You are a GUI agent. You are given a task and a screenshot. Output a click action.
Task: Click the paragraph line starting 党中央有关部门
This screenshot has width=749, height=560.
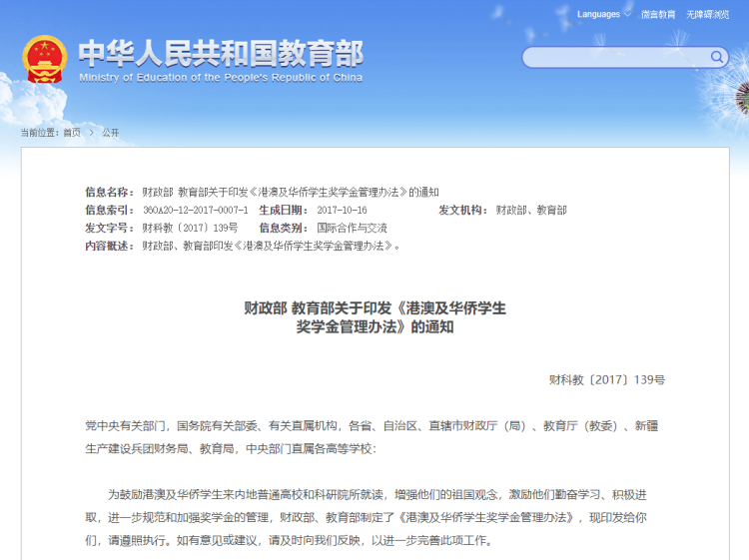pos(372,426)
